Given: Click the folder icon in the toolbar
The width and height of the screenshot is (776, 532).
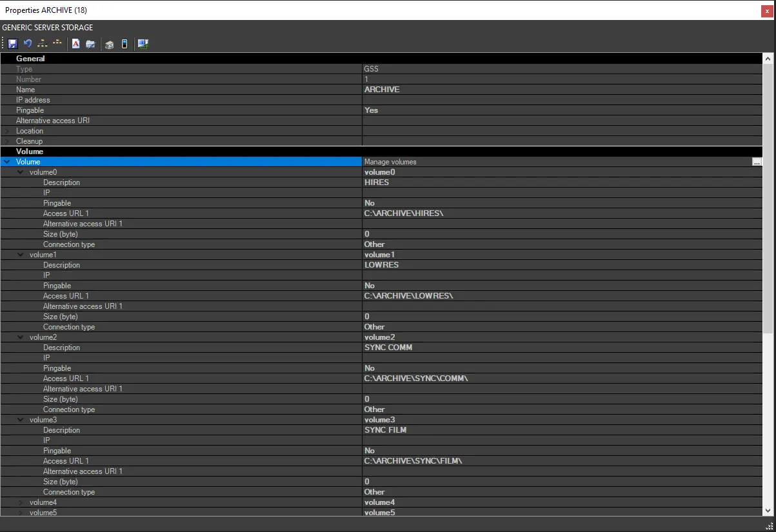Looking at the screenshot, I should coord(91,44).
